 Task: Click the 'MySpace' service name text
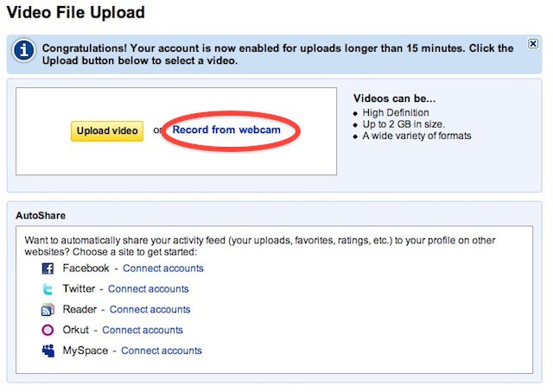[x=86, y=351]
